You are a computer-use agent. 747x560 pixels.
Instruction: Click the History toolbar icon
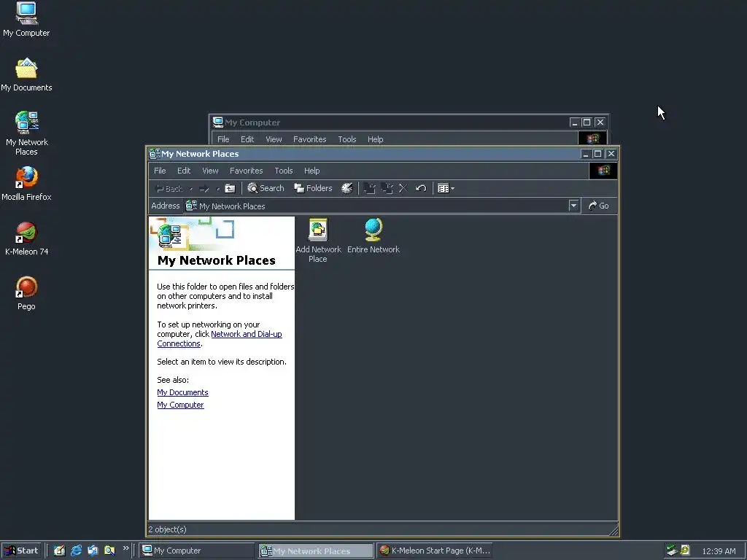[347, 188]
